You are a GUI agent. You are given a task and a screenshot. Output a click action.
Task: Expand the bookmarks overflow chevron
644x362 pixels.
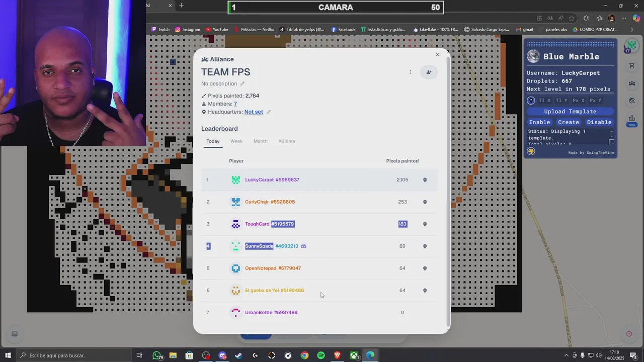[632, 30]
